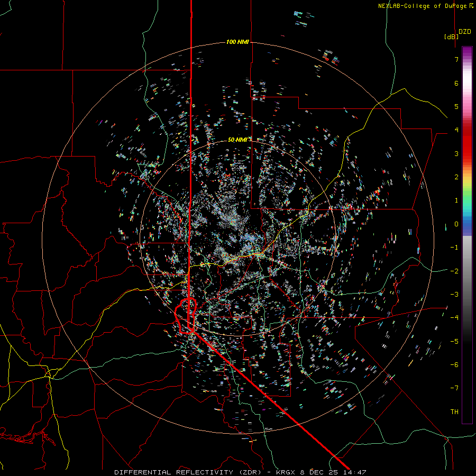
Task: Click the -3 tick on the color scale
Action: 454,294
